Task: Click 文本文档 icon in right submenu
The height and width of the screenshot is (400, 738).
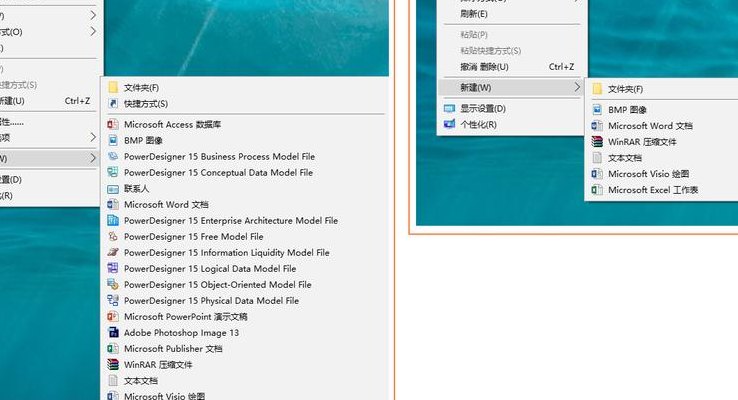Action: (x=597, y=158)
